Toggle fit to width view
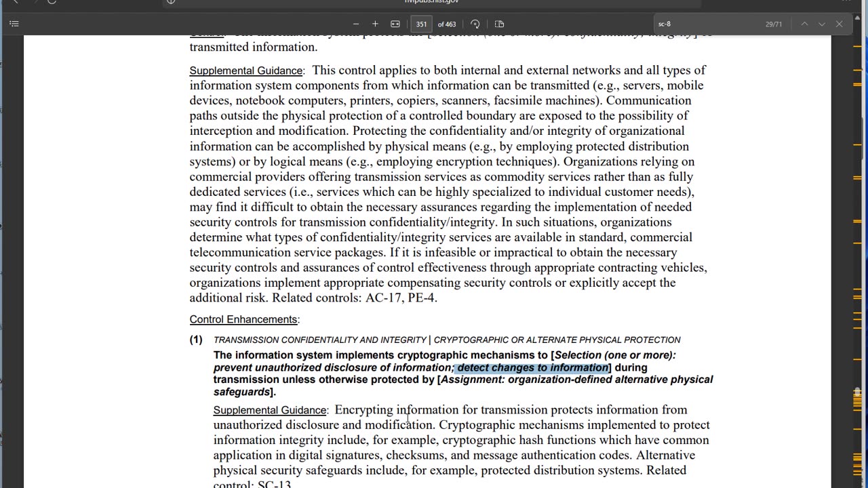The image size is (868, 488). [x=395, y=24]
